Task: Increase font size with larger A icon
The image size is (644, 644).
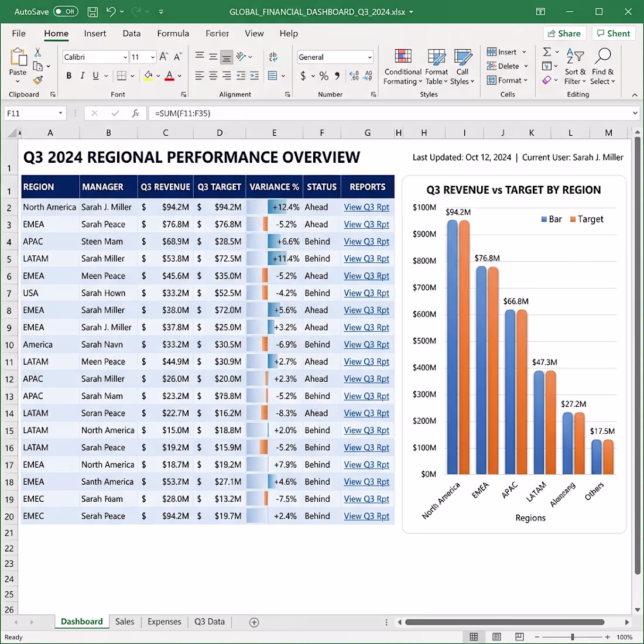Action: click(163, 57)
